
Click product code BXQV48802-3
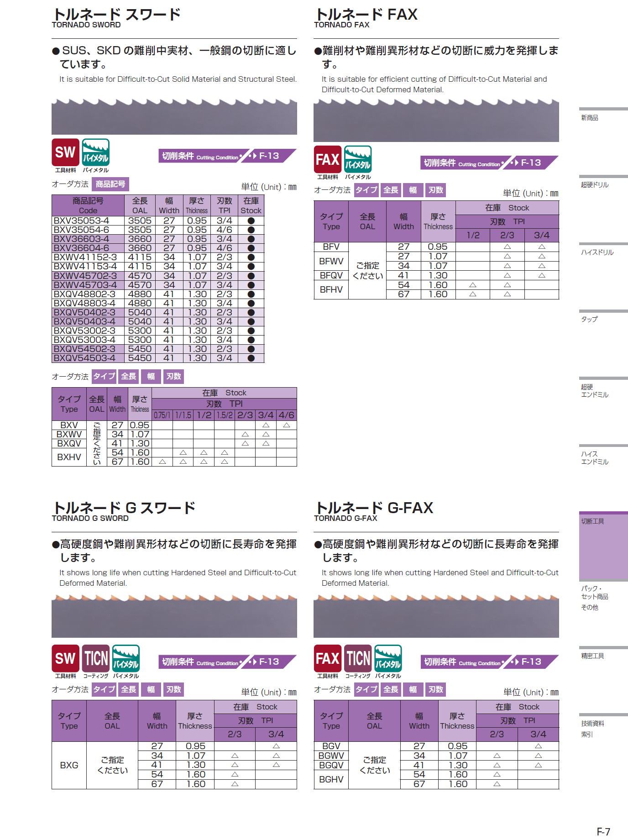coord(88,294)
